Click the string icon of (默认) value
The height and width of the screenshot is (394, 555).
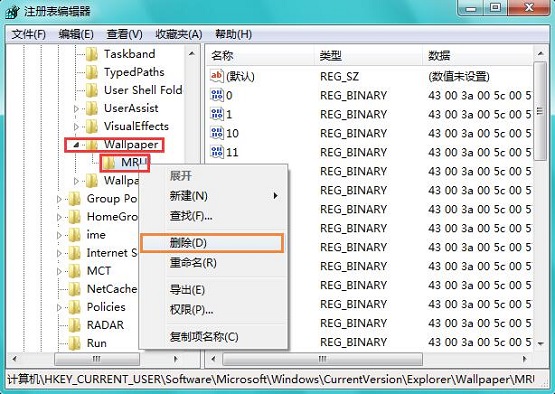tap(217, 76)
